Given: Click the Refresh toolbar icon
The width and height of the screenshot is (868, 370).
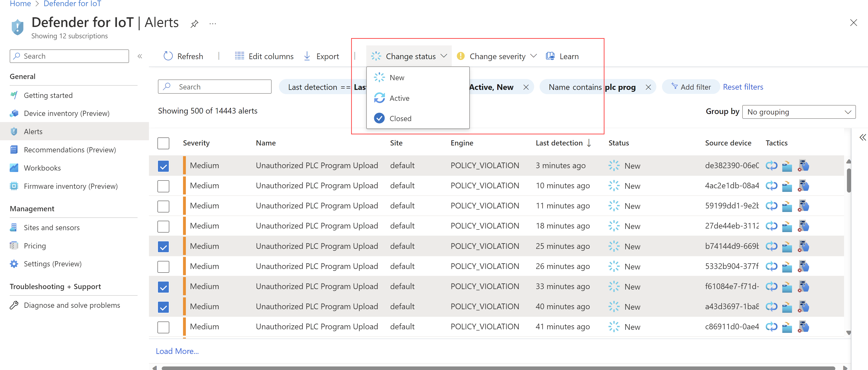Looking at the screenshot, I should [168, 56].
